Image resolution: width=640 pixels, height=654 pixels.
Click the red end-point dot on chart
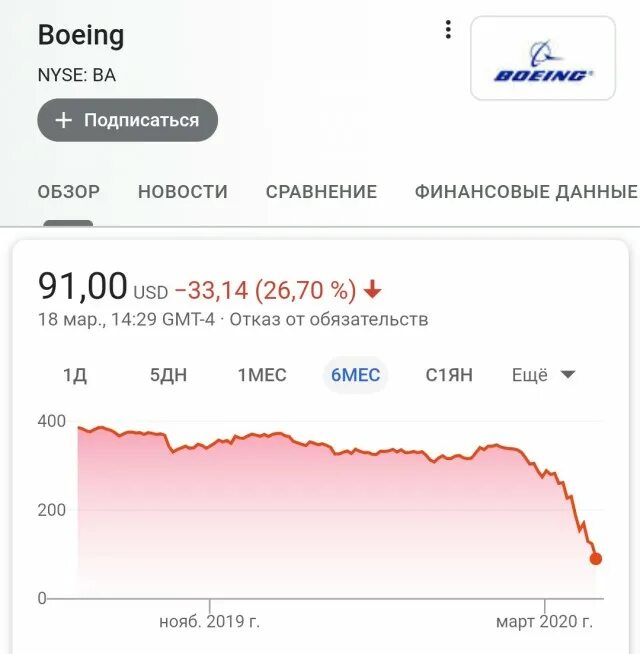point(596,559)
